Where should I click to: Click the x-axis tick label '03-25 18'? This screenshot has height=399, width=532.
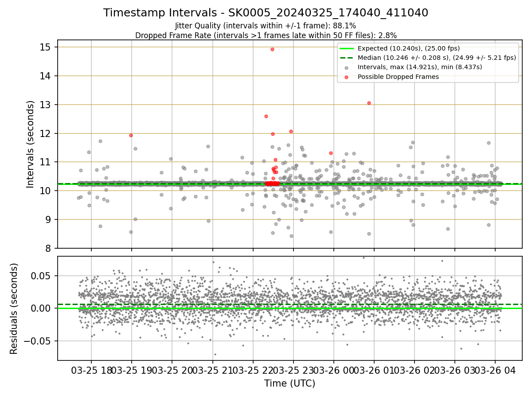[x=91, y=370]
